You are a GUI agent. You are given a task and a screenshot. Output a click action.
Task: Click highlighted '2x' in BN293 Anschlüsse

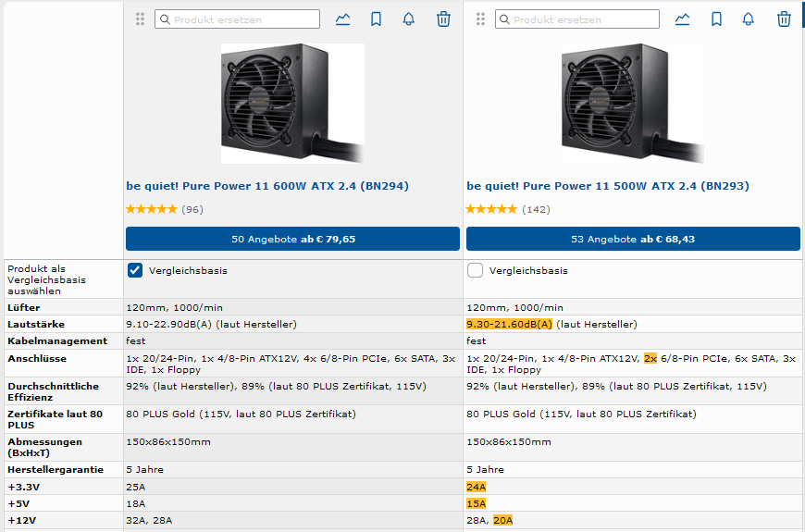[650, 358]
